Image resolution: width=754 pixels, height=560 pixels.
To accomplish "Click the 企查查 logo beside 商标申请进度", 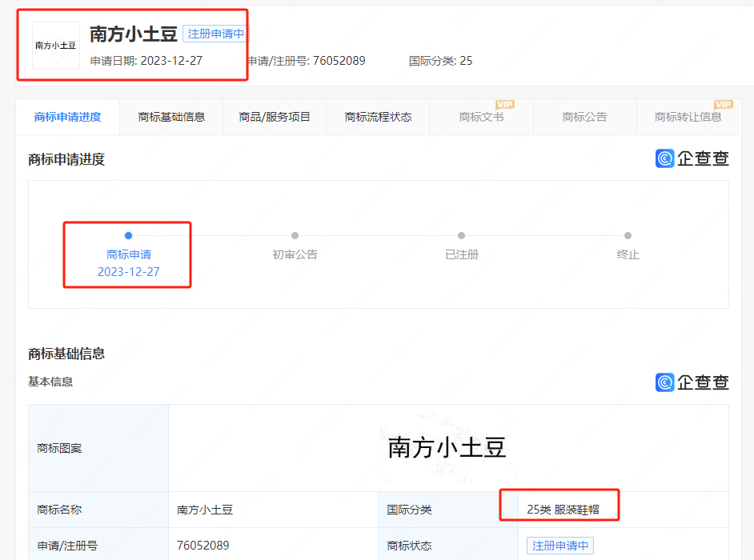I will point(692,158).
